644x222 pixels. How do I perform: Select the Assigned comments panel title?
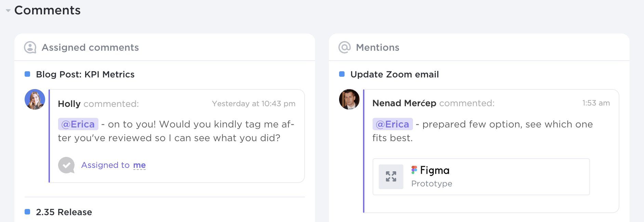click(90, 47)
